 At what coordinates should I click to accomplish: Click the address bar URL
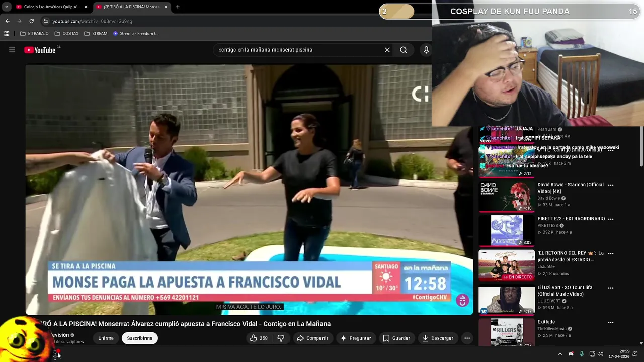[x=93, y=21]
